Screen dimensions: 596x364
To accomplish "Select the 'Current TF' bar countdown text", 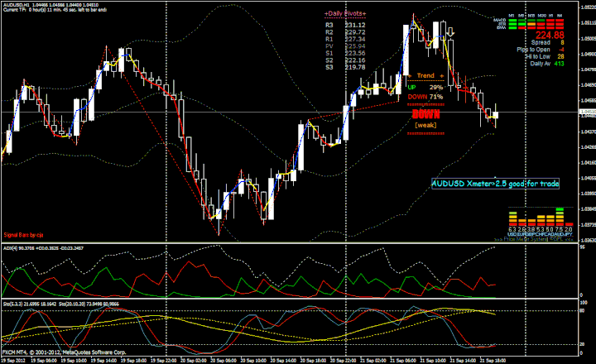I will [55, 10].
